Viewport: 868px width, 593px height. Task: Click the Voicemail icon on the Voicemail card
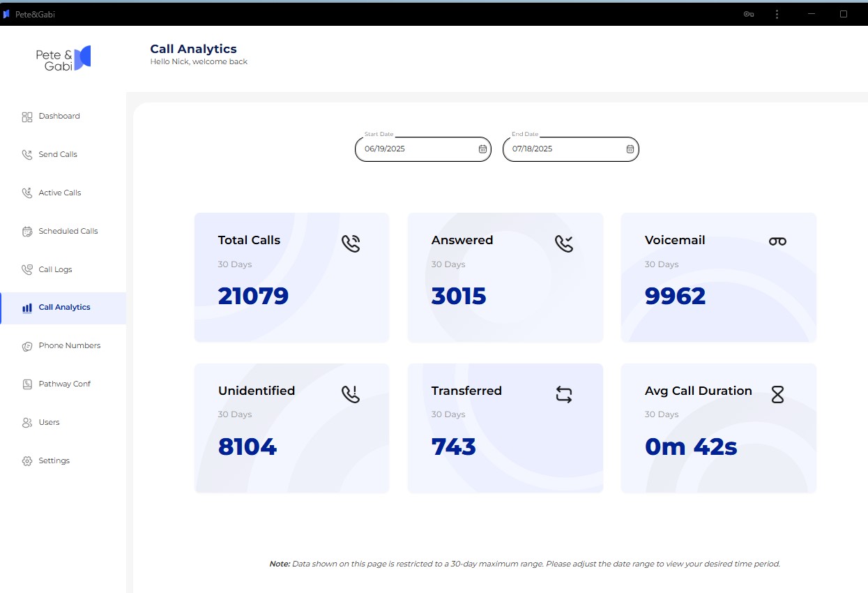tap(777, 241)
